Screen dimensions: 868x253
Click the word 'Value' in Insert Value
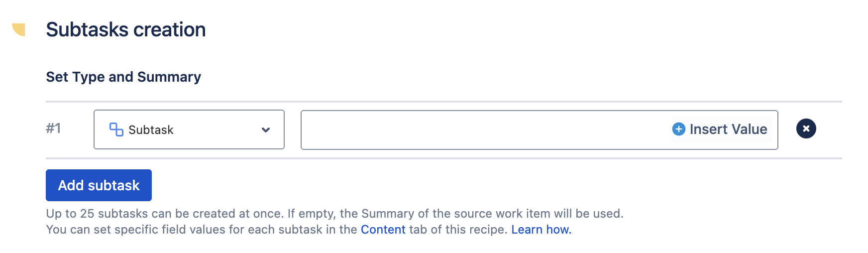749,129
